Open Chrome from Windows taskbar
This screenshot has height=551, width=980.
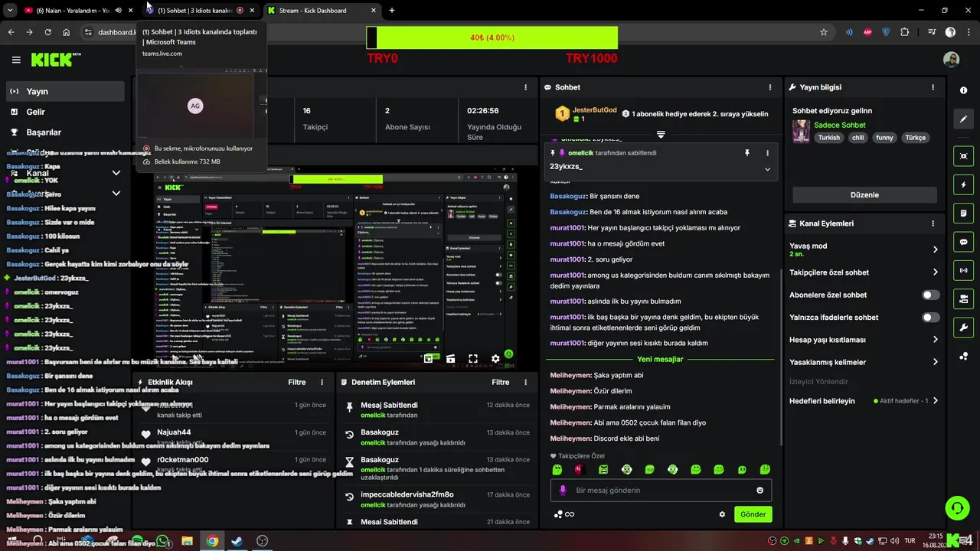pos(211,541)
